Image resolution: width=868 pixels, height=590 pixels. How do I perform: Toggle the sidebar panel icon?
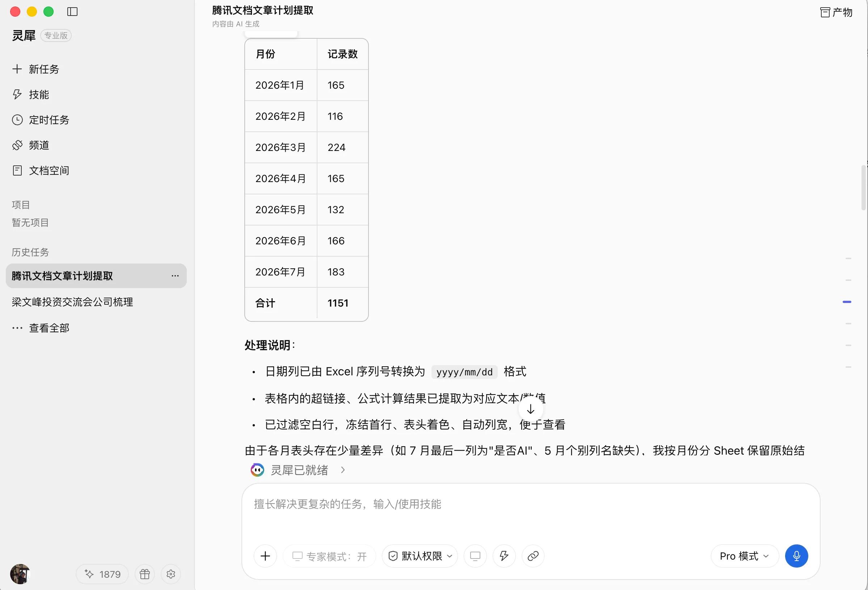click(x=72, y=12)
